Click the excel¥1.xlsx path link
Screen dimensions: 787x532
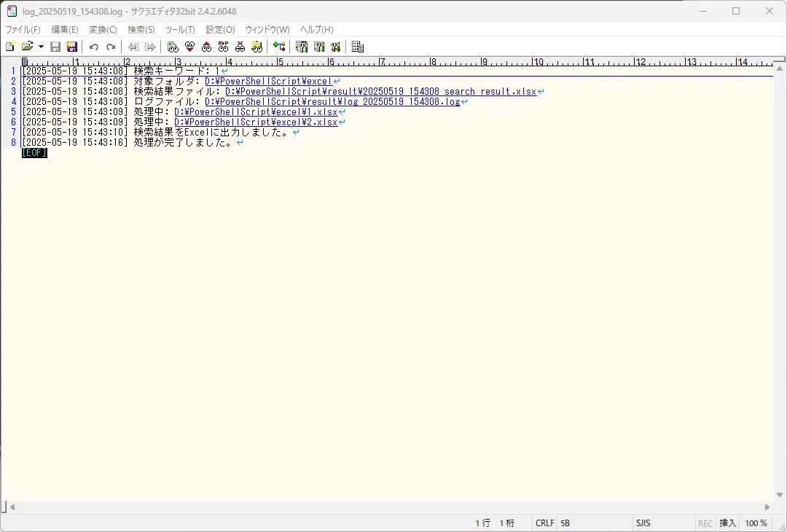256,112
